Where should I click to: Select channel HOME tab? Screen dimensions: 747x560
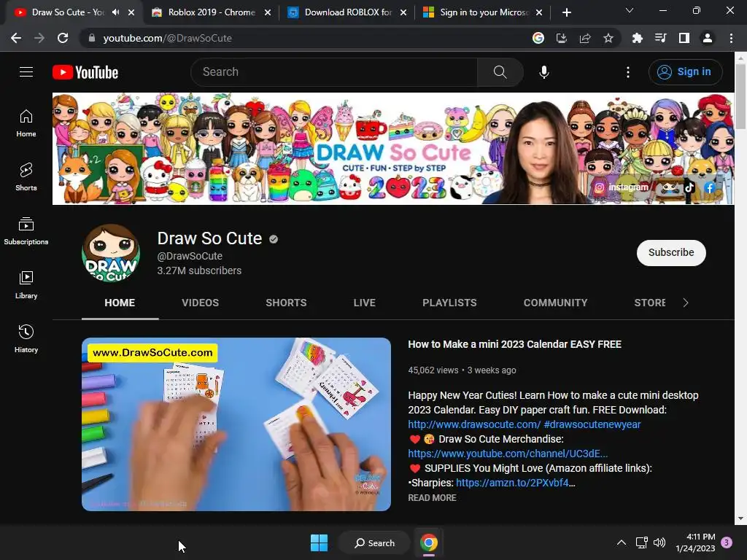(x=120, y=303)
